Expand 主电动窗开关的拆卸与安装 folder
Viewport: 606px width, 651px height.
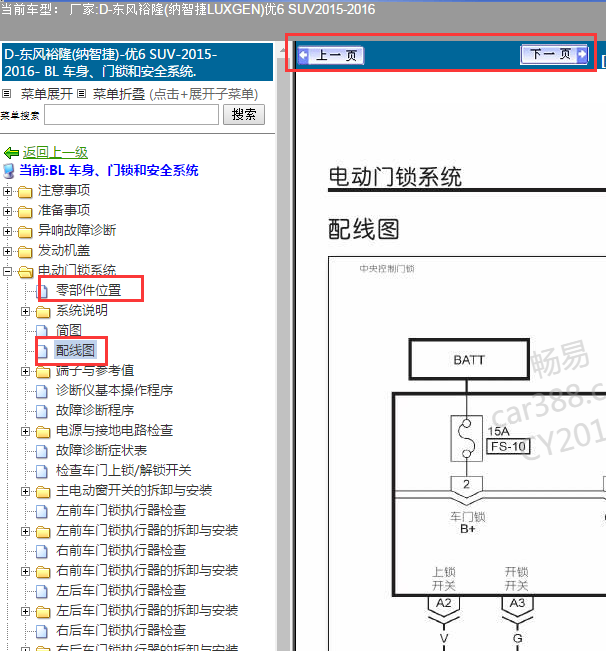tap(25, 492)
